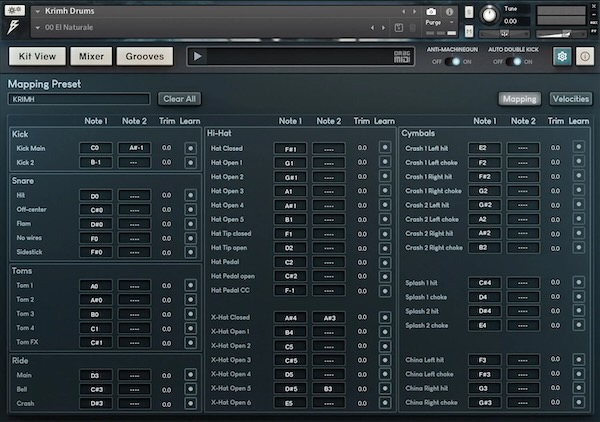
Task: Enable Learn for Hat Pedal CC
Action: click(x=385, y=291)
